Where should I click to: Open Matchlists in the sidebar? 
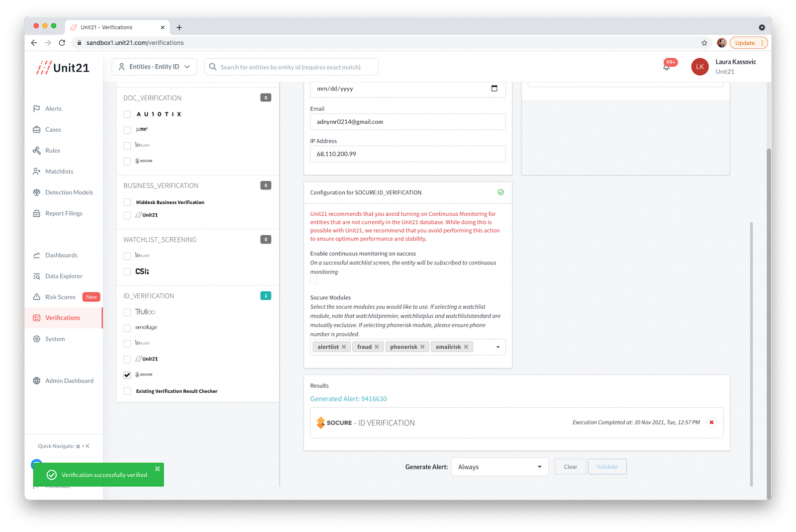pyautogui.click(x=59, y=171)
